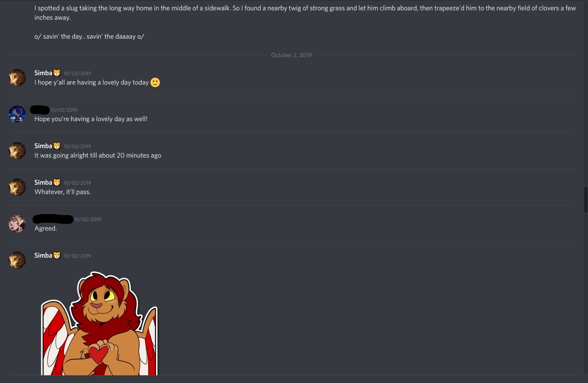The width and height of the screenshot is (588, 383).
Task: Click the "savin' the day" message line
Action: pyautogui.click(x=89, y=36)
